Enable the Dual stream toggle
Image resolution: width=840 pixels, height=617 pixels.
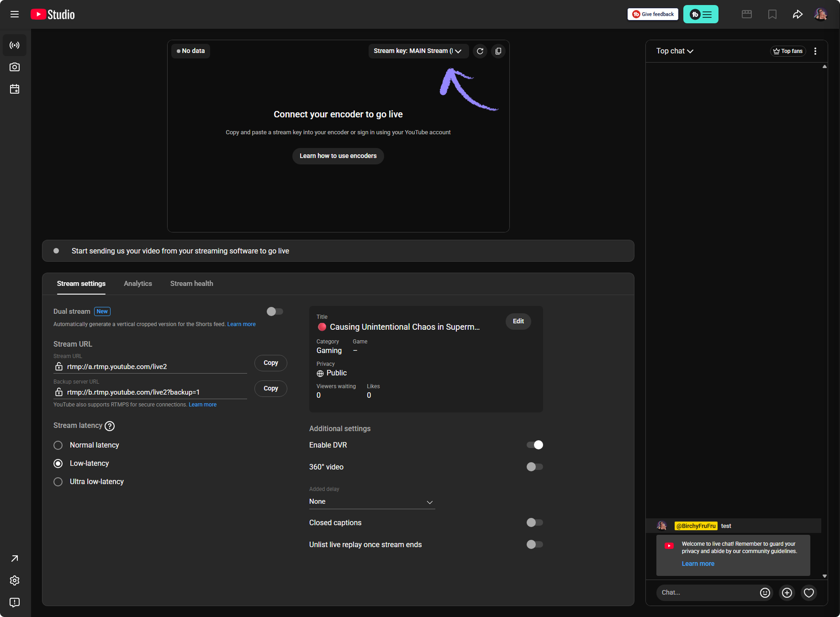click(x=275, y=311)
